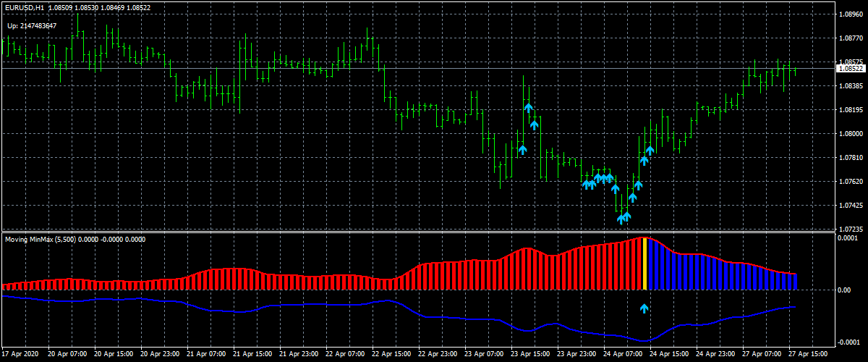Click the '21 Apr 15:00' time label

click(253, 355)
